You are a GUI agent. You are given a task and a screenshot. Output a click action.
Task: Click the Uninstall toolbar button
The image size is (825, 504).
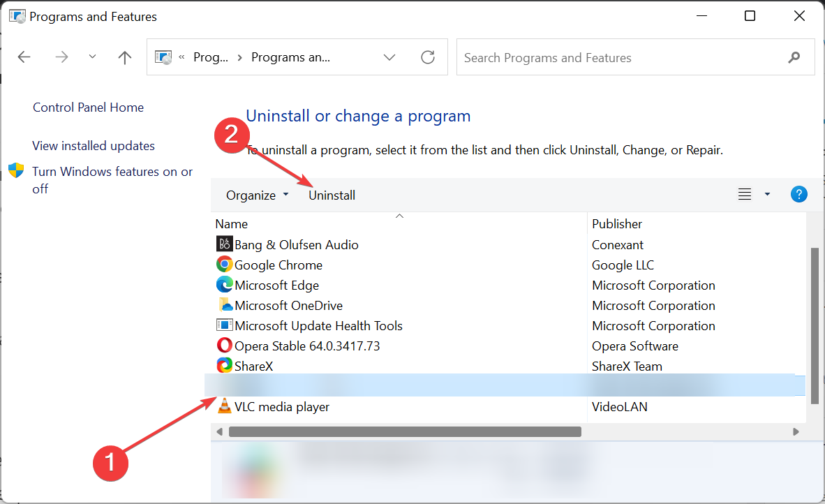(x=332, y=195)
